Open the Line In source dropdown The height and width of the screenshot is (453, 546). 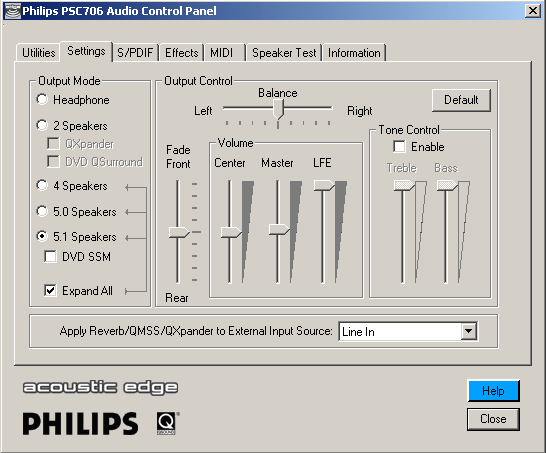pos(469,331)
